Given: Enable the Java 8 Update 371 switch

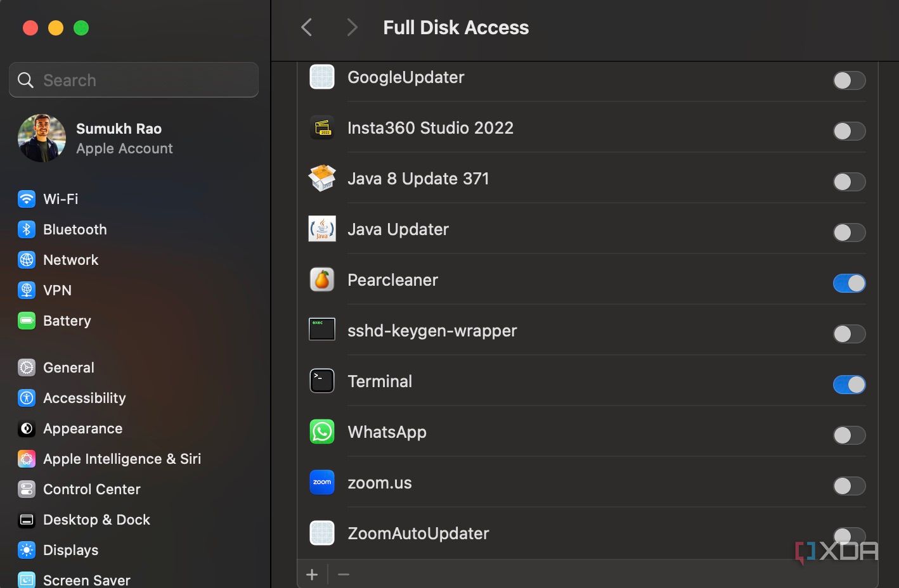Looking at the screenshot, I should (849, 182).
